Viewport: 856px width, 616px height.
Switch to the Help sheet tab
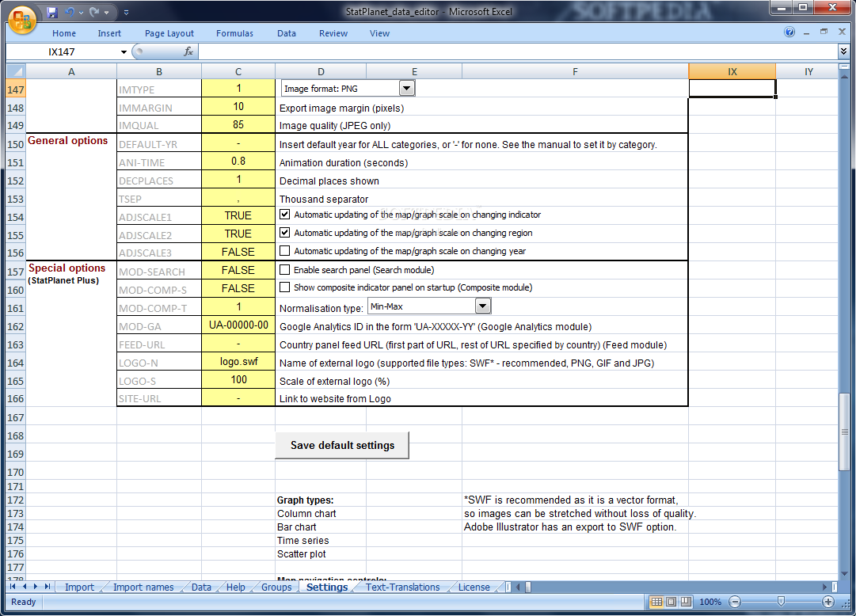point(236,587)
